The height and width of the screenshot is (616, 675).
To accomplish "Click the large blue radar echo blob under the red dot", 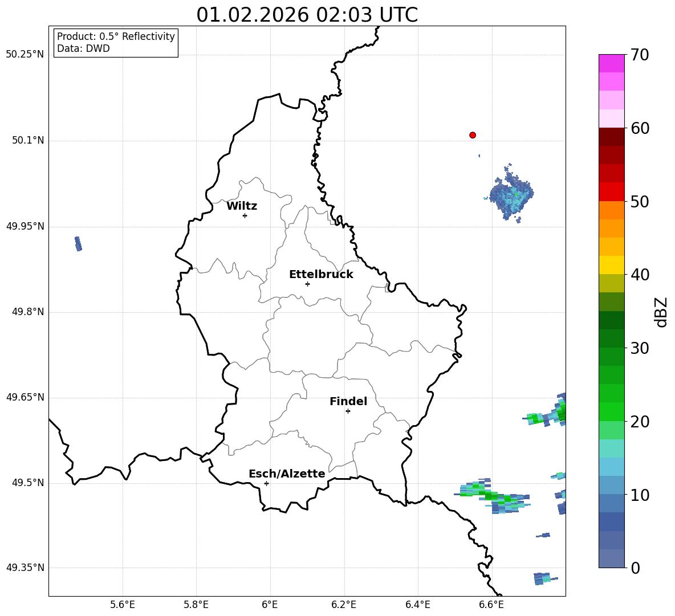I will [512, 195].
